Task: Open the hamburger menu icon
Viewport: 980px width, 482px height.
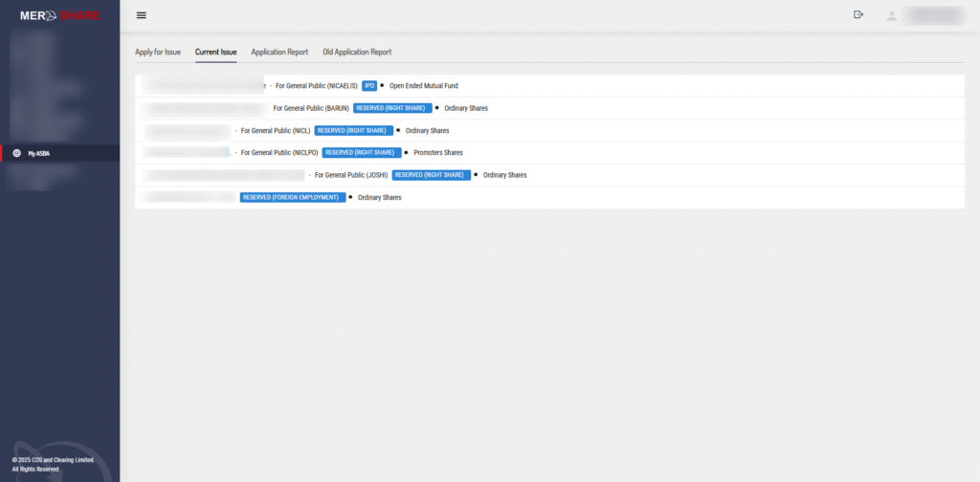Action: (142, 15)
